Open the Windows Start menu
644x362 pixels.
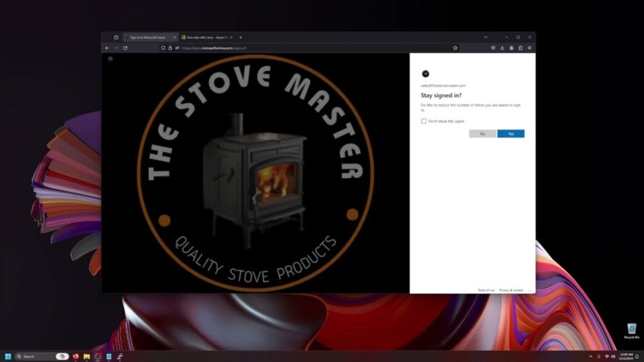coord(8,356)
